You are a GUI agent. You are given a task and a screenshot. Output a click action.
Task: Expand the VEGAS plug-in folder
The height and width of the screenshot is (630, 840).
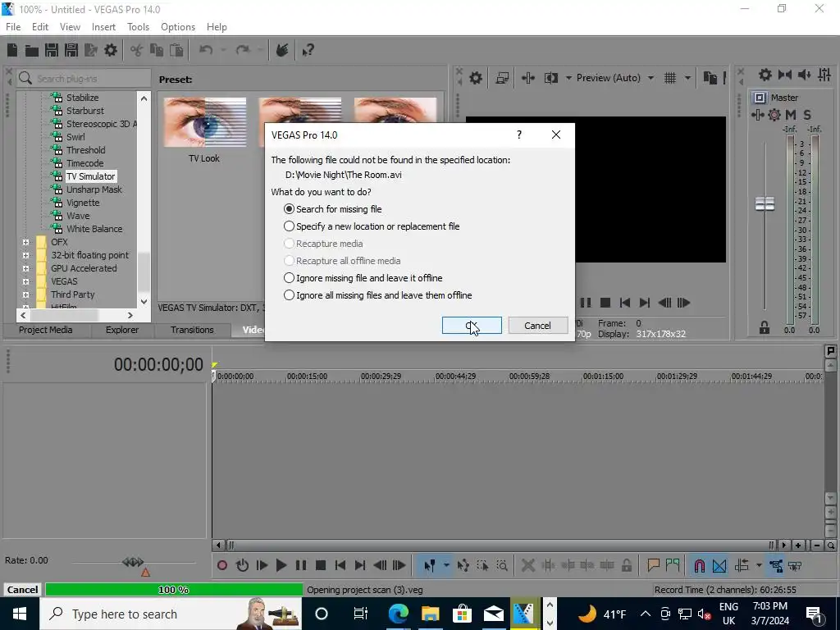(25, 281)
